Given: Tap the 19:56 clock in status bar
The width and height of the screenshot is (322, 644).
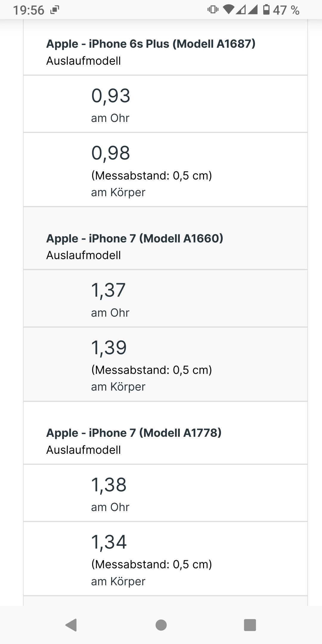Looking at the screenshot, I should pos(29,10).
